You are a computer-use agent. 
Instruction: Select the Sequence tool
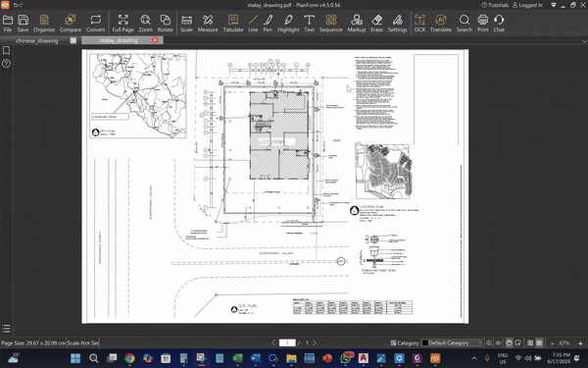[x=331, y=24]
